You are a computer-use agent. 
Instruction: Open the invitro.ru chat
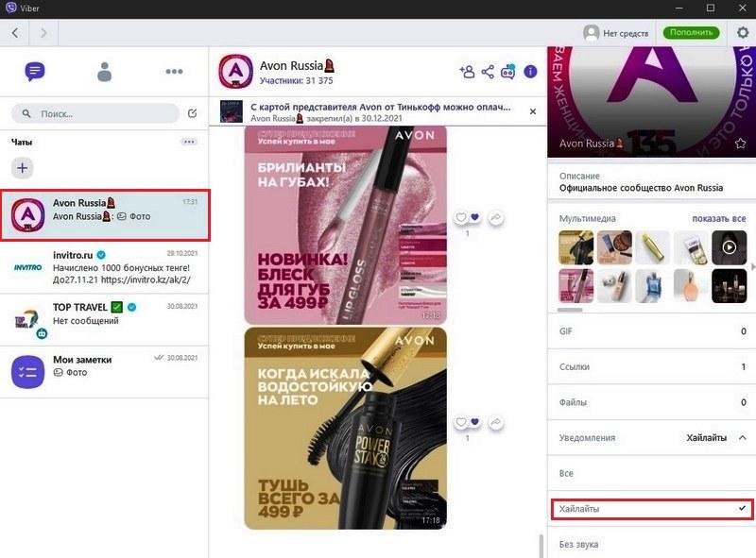click(x=104, y=267)
